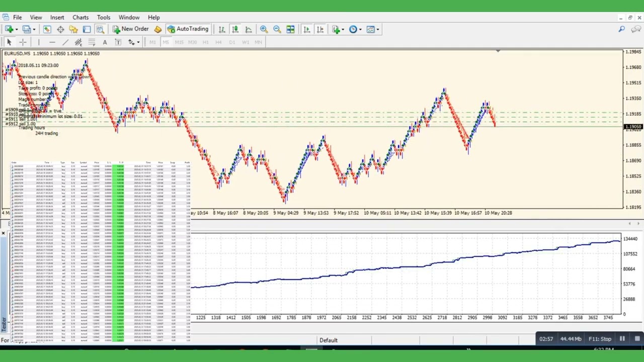Viewport: 644px width, 362px height.
Task: Select the Text Label tool
Action: [x=118, y=42]
